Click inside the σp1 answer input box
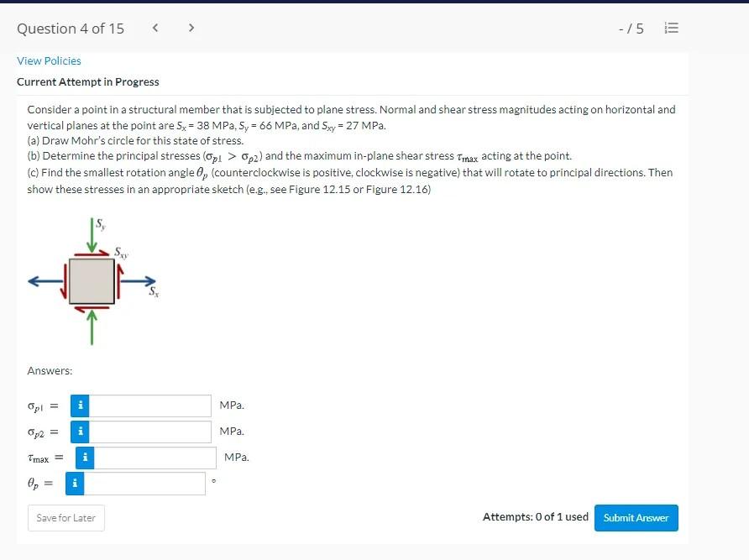 click(149, 406)
